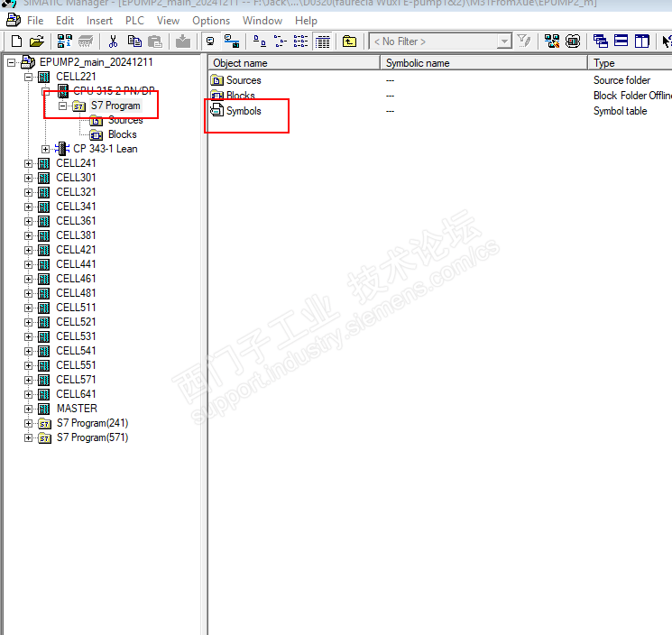The image size is (672, 635).
Task: Click the 'Symbol table' type cell
Action: (620, 111)
